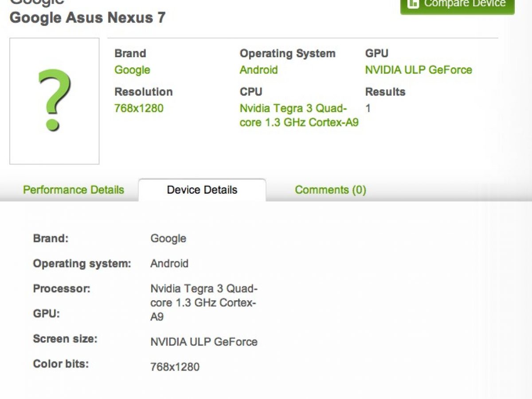Click the Brand: label in device details
Screen dimensions: 532x399
click(x=51, y=239)
